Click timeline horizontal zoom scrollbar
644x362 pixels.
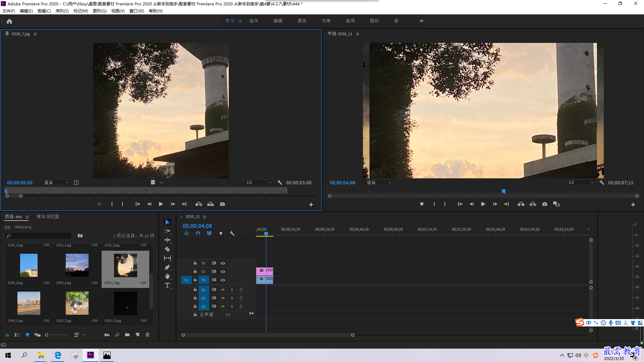coord(268,335)
